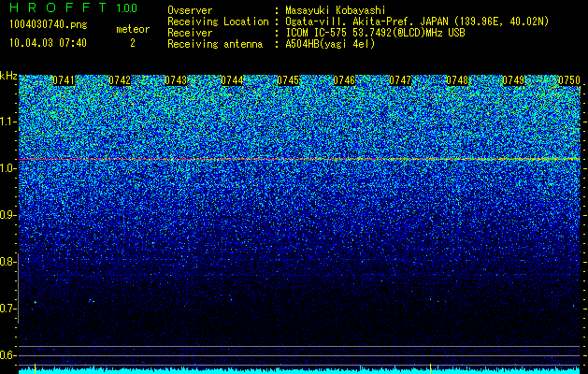The image size is (588, 374).
Task: Click the Ogata-vill. Akita-Pref. JAPAN location text
Action: tap(417, 22)
